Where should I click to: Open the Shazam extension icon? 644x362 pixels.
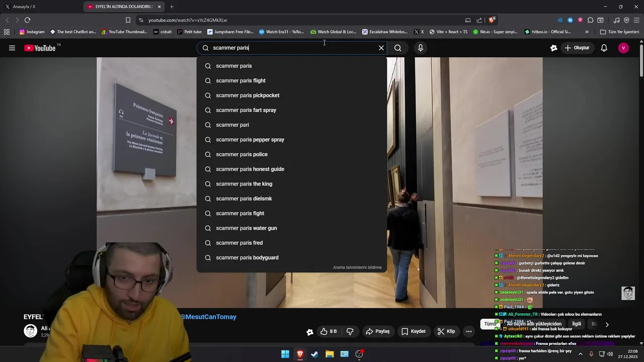(x=570, y=20)
